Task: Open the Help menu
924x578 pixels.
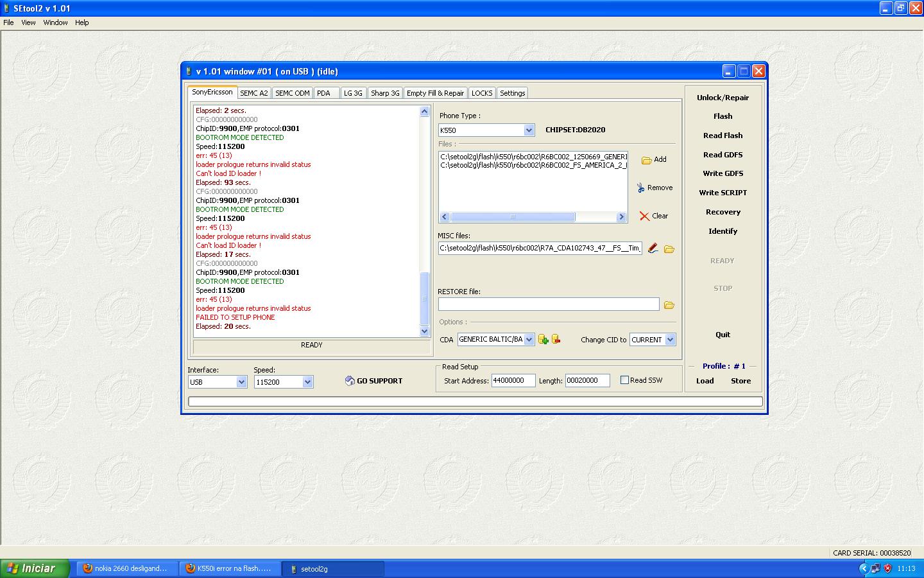Action: (81, 22)
